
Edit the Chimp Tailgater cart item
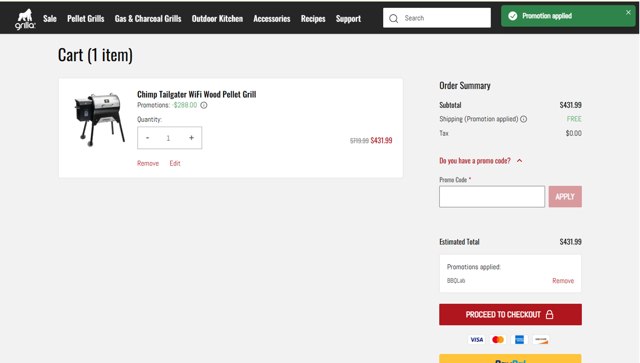[175, 163]
